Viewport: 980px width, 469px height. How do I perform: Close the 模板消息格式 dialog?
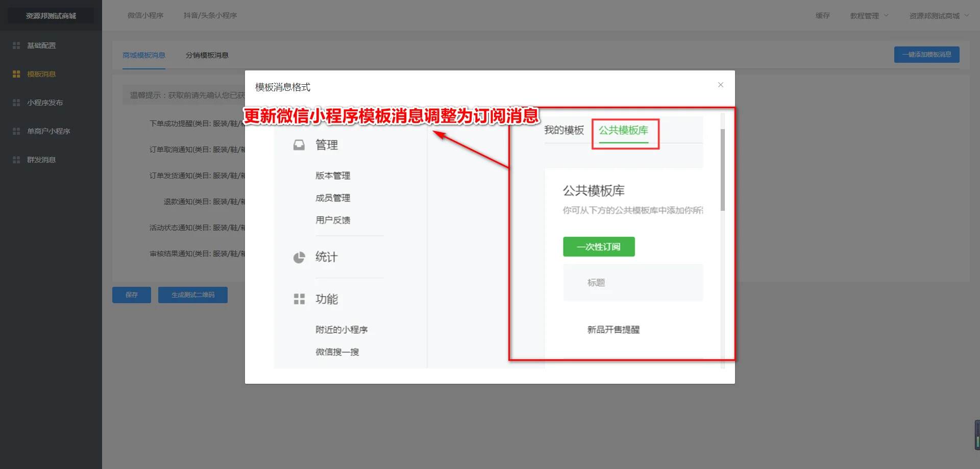coord(721,85)
